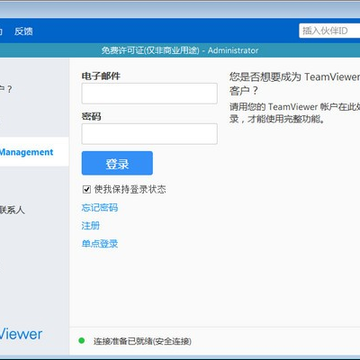
Task: Click the TeamViewer logo in the sidebar
Action: (x=21, y=334)
